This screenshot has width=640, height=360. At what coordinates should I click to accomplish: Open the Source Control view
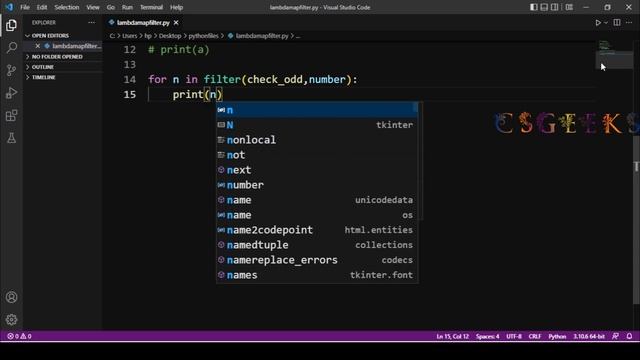(11, 70)
